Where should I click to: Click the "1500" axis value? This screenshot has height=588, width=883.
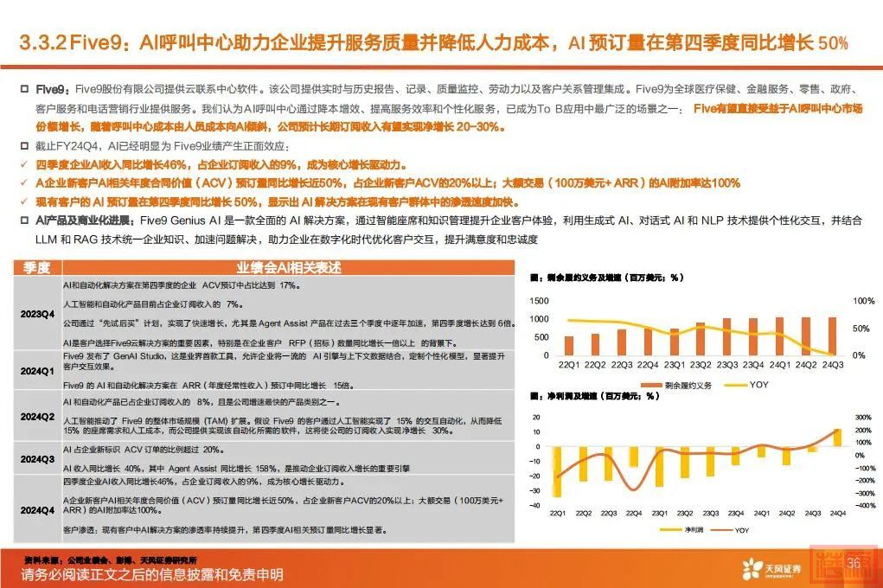(539, 301)
